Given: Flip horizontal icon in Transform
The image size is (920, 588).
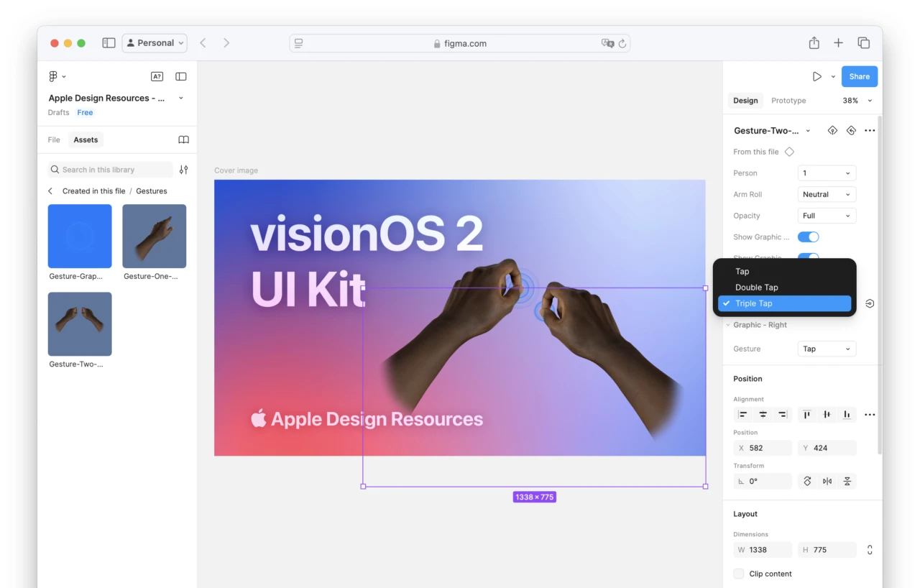Looking at the screenshot, I should (827, 482).
